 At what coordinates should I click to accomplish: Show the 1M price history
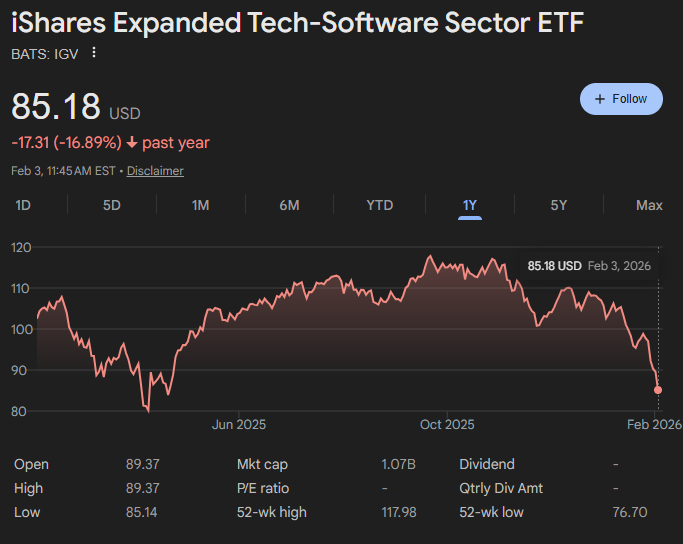click(x=200, y=205)
